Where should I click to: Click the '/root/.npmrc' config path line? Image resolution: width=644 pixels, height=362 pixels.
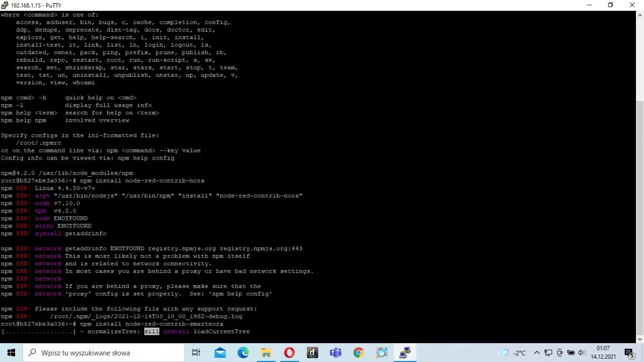tap(39, 143)
